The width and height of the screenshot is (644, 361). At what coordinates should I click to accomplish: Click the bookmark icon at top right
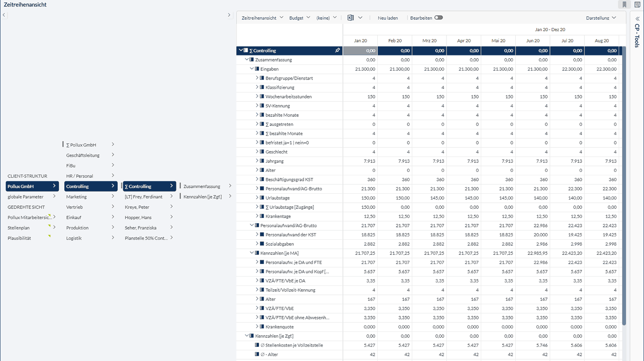pos(624,5)
